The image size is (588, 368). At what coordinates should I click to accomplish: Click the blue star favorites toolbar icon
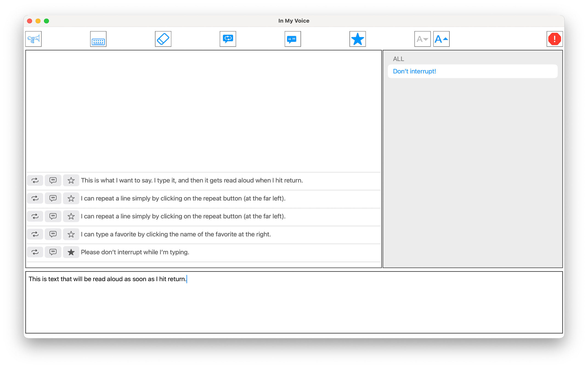pos(357,39)
